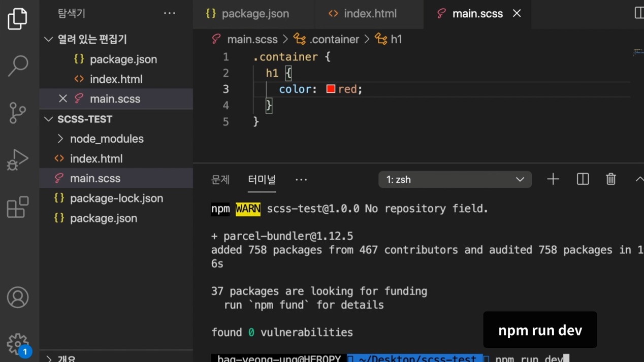Click line number 5 in the gutter
The image size is (644, 362).
pos(226,122)
